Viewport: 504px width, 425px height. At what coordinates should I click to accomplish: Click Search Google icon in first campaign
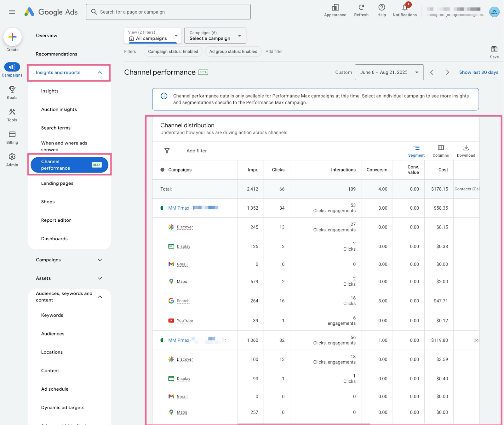pyautogui.click(x=171, y=301)
